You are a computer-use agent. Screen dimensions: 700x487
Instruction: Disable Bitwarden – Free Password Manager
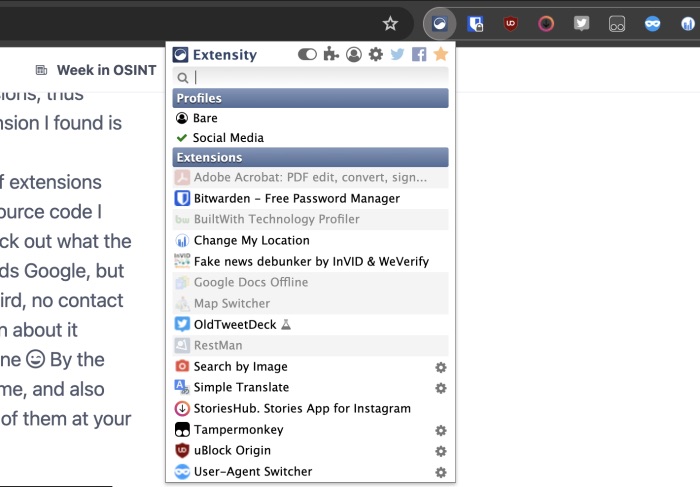[311, 198]
